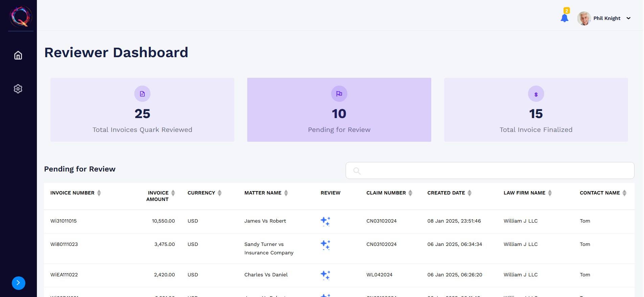644x297 pixels.
Task: Sort table by Law Firm Name
Action: pos(550,193)
